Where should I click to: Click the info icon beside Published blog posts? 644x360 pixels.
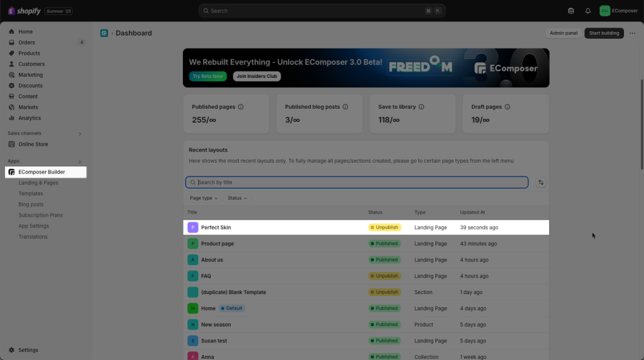(345, 107)
